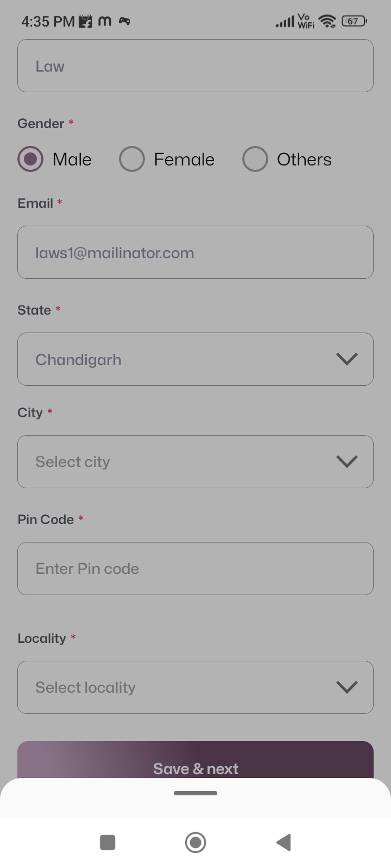Tap the name field containing Law
The width and height of the screenshot is (391, 868).
pyautogui.click(x=195, y=66)
